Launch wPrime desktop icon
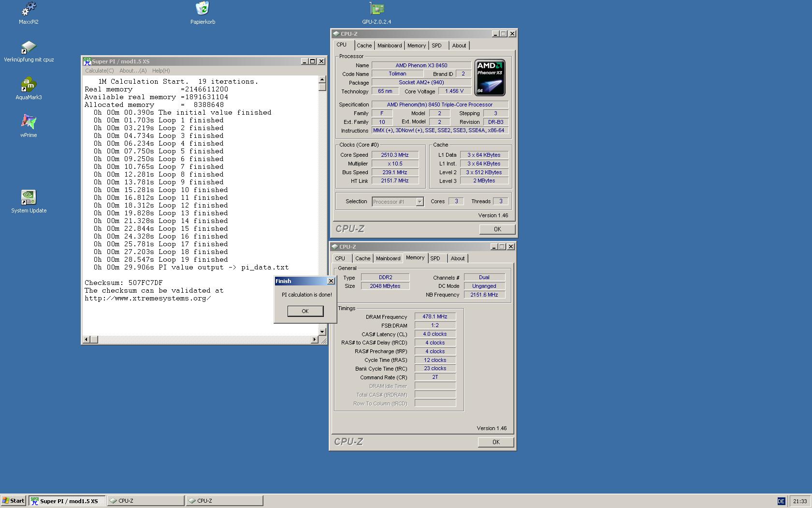This screenshot has height=508, width=812. click(x=29, y=126)
